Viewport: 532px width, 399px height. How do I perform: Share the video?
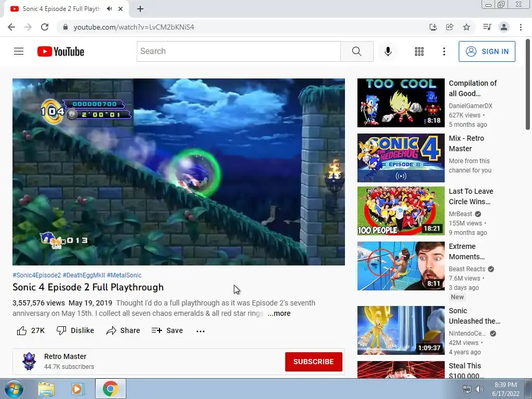pos(123,330)
